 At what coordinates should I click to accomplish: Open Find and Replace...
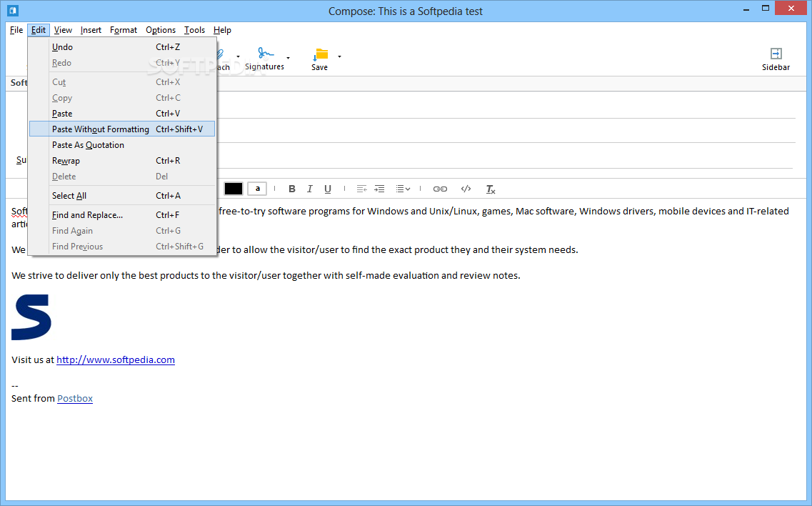[x=122, y=215]
